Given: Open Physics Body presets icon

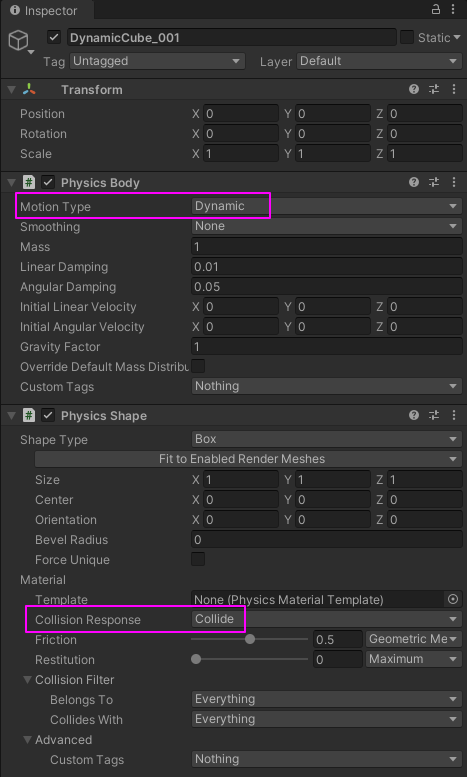Looking at the screenshot, I should (x=434, y=182).
